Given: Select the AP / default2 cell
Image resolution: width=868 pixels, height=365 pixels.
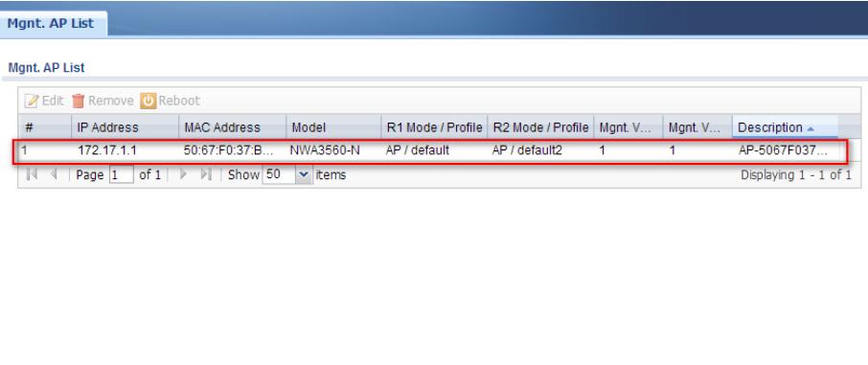Looking at the screenshot, I should (x=527, y=149).
